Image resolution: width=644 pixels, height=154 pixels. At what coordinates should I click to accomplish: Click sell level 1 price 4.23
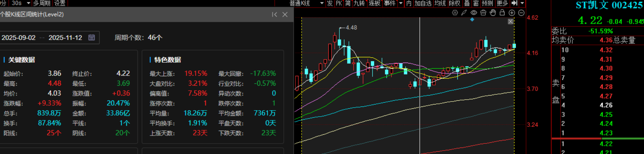[x=606, y=133]
